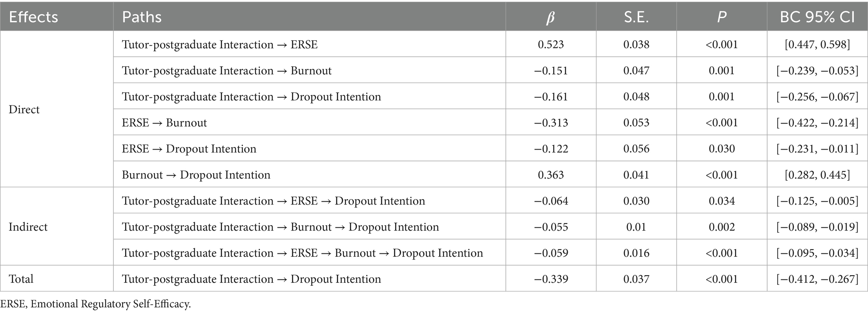Click the Effects column header
This screenshot has height=313, width=868.
[34, 17]
